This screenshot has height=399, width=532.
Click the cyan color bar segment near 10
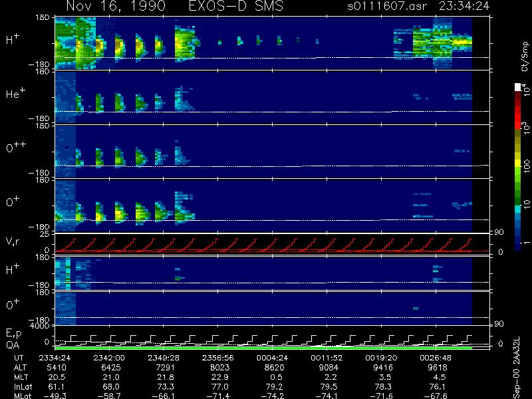click(x=518, y=209)
